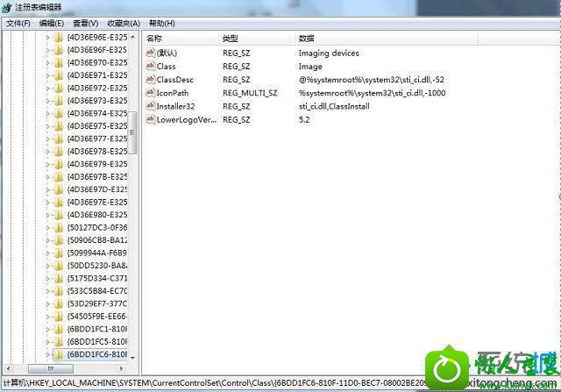This screenshot has width=561, height=392.
Task: Select the {6BDD1FC5-810F tree key
Action: point(97,342)
